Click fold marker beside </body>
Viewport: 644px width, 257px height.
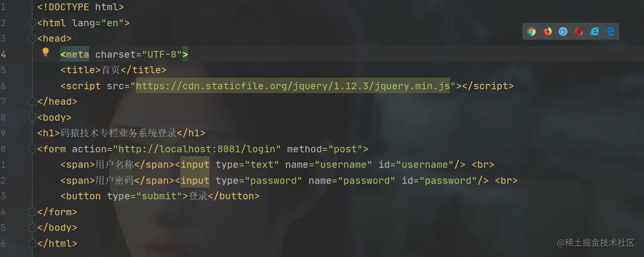[x=32, y=227]
